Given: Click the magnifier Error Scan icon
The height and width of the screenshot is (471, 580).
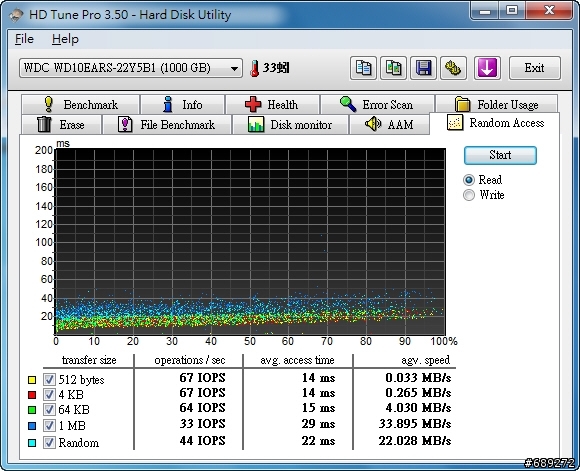Looking at the screenshot, I should point(348,104).
